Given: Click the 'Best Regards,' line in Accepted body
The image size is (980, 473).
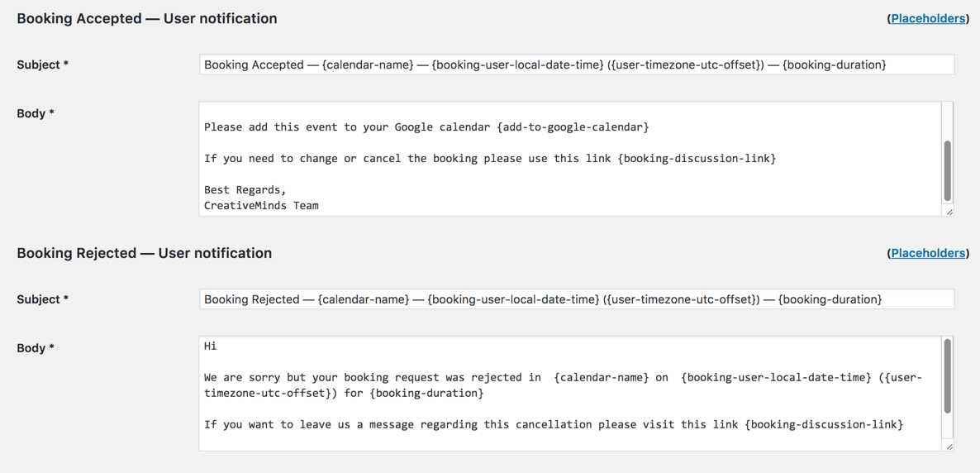Looking at the screenshot, I should coord(245,190).
